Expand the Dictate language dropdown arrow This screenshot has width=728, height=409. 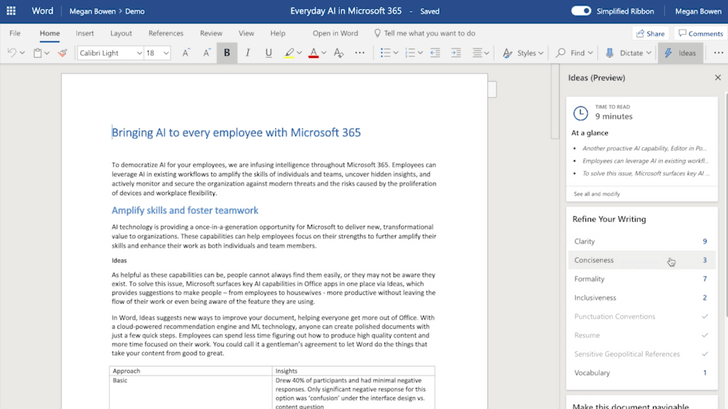click(x=649, y=53)
